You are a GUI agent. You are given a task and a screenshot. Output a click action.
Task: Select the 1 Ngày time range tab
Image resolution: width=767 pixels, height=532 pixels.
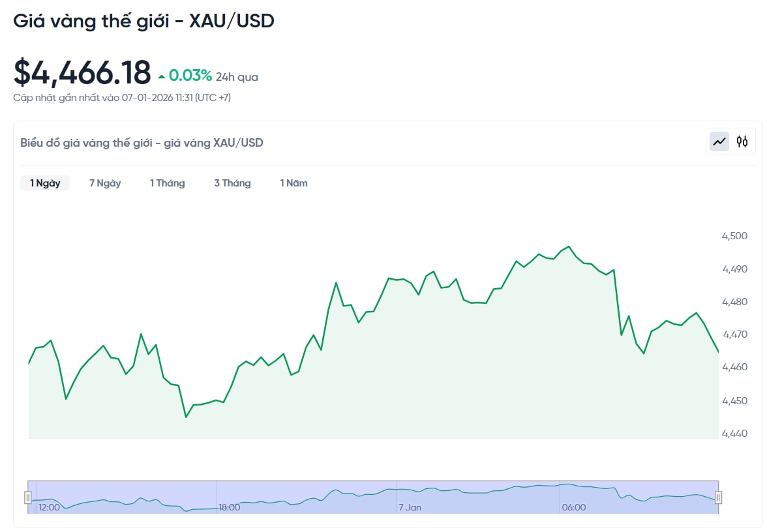[44, 183]
